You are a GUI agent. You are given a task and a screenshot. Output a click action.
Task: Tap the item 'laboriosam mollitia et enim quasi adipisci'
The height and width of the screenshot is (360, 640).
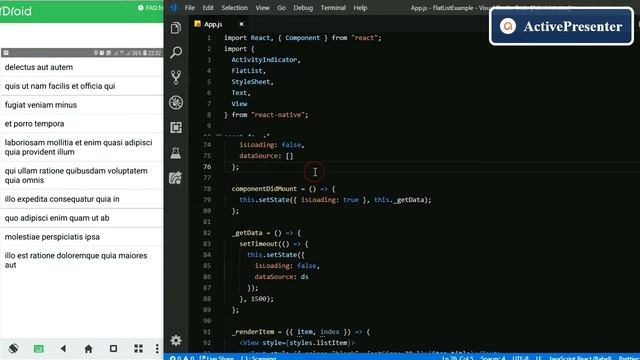[82, 147]
